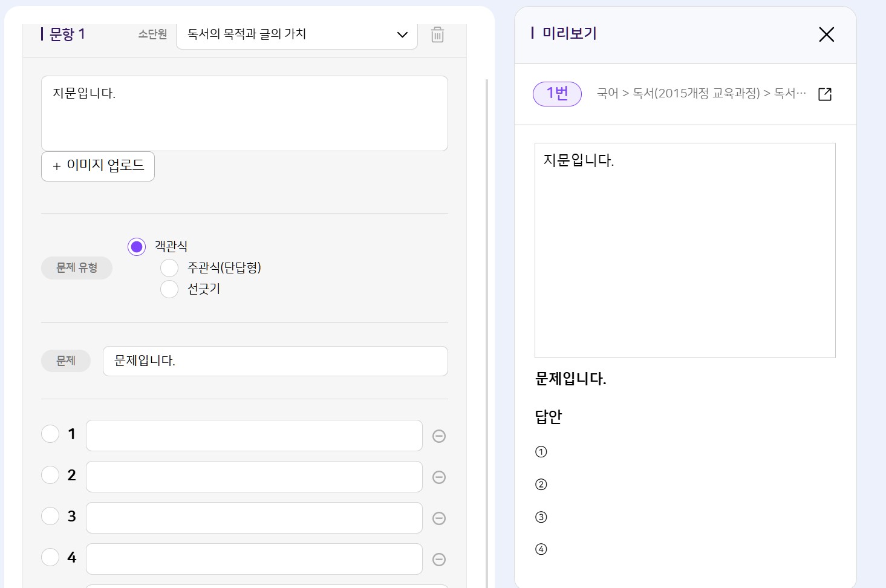Click the answer choice 4 text field
This screenshot has height=588, width=886.
click(254, 559)
